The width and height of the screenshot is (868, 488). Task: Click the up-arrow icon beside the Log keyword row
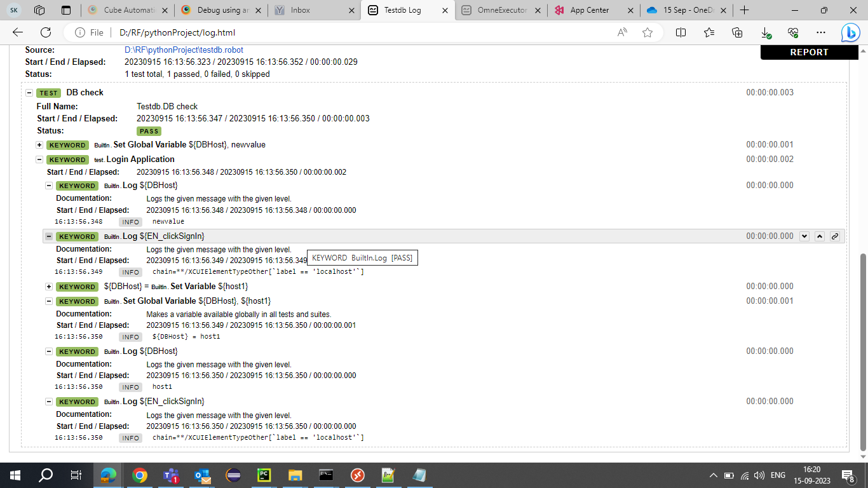[820, 236]
